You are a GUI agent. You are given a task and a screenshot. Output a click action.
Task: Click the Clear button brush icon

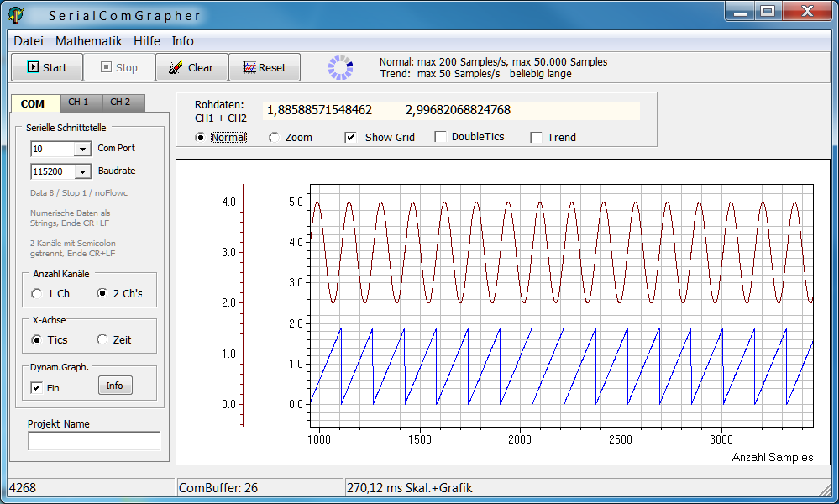point(175,67)
